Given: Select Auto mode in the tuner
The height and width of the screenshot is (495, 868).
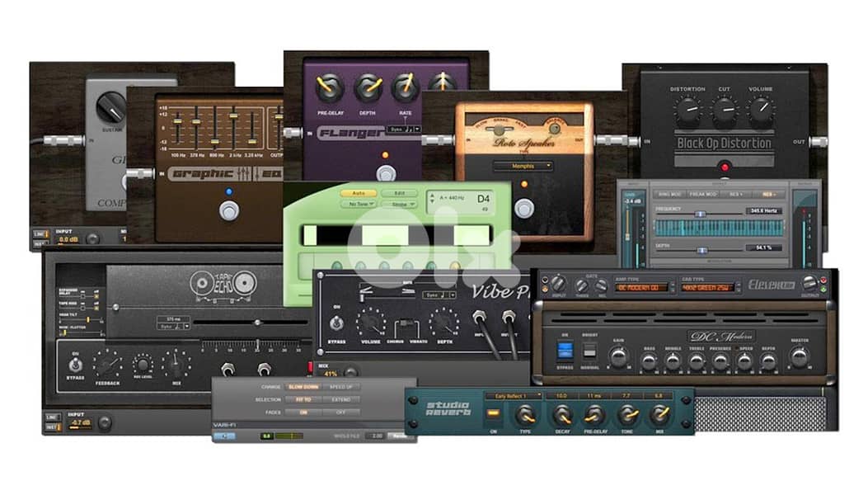Looking at the screenshot, I should point(359,193).
